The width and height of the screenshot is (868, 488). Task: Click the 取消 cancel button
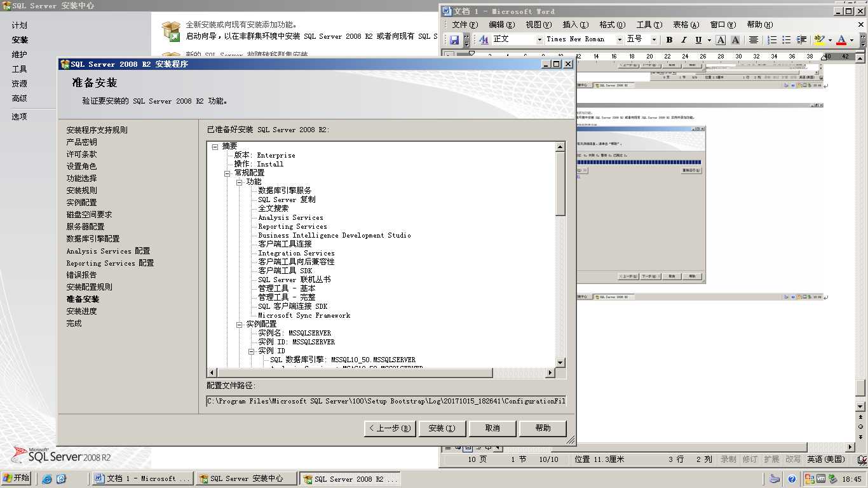click(492, 428)
